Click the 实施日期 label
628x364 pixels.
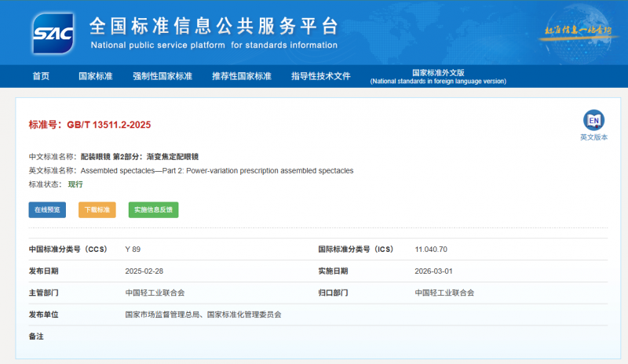coord(333,271)
